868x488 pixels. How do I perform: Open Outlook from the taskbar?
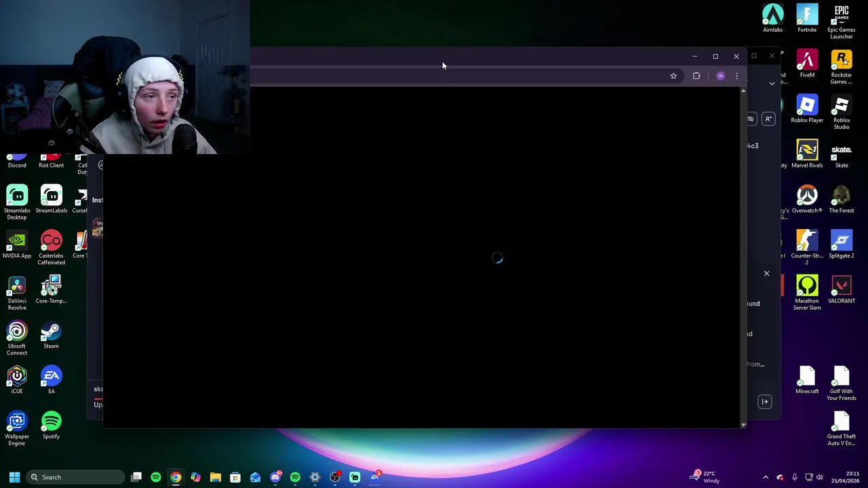tap(255, 477)
